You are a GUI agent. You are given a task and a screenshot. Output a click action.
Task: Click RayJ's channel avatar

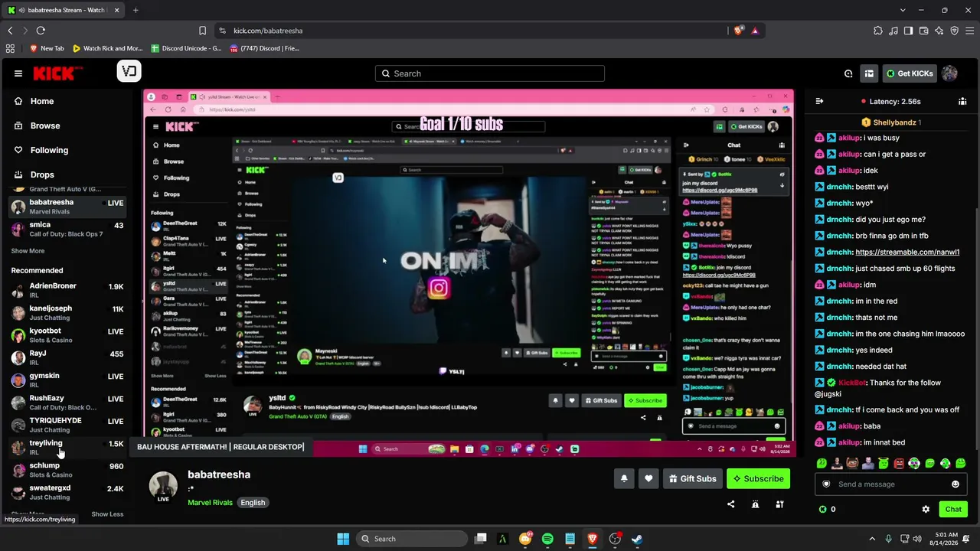[18, 357]
